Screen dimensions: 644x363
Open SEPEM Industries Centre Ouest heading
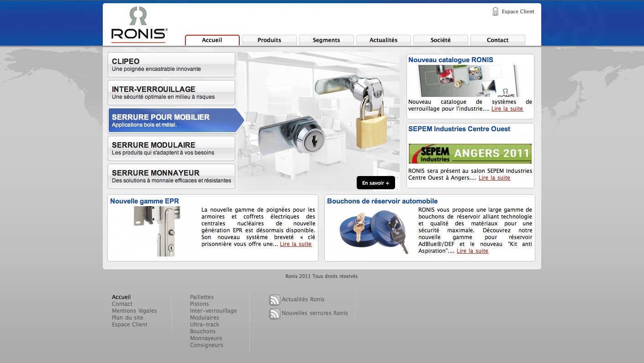click(x=459, y=129)
